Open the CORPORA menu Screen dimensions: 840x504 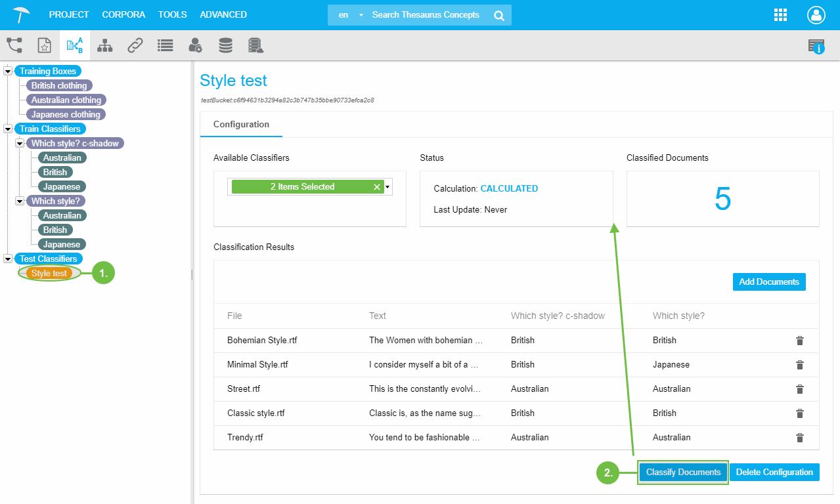[123, 14]
